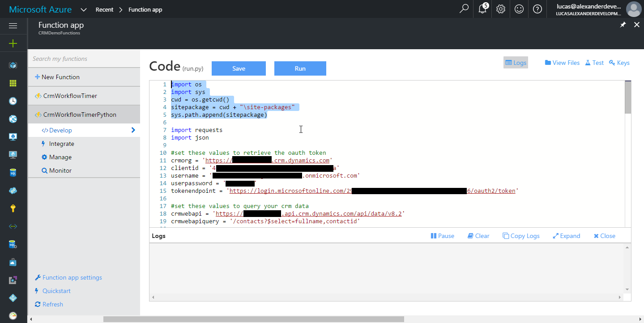Click Function app in the breadcrumb
The width and height of the screenshot is (644, 323).
(x=145, y=9)
